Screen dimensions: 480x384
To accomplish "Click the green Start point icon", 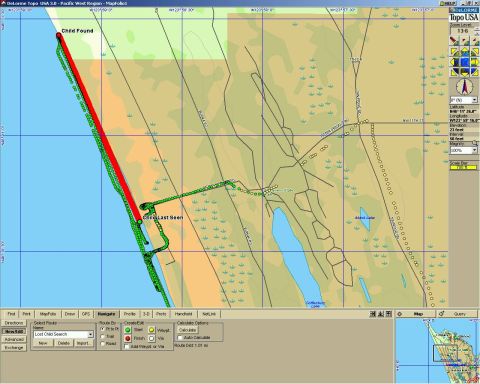I will click(x=128, y=330).
